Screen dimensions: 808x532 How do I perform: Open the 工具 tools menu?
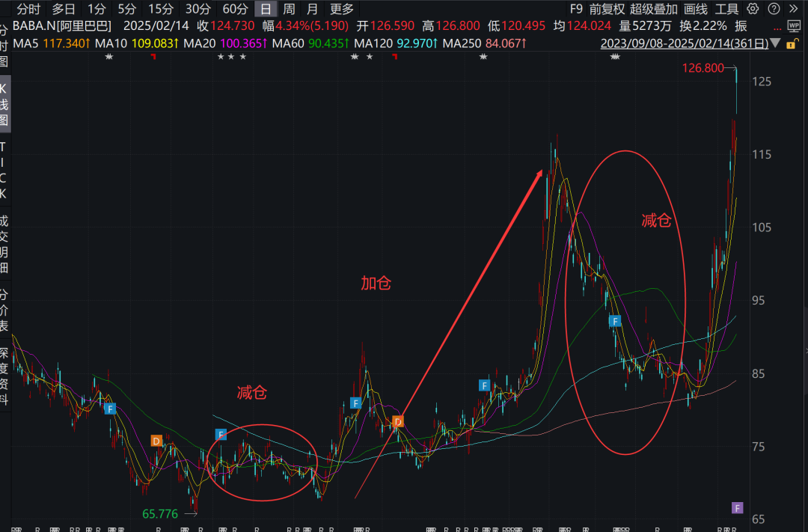(726, 9)
